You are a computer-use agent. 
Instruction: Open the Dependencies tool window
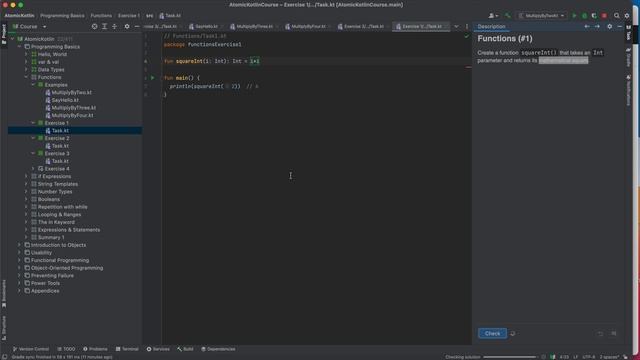218,349
